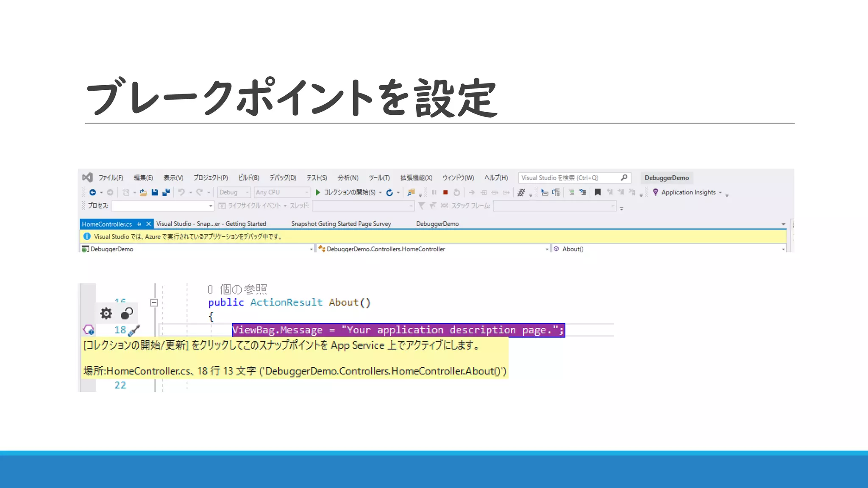Click the Save All icon

point(166,192)
